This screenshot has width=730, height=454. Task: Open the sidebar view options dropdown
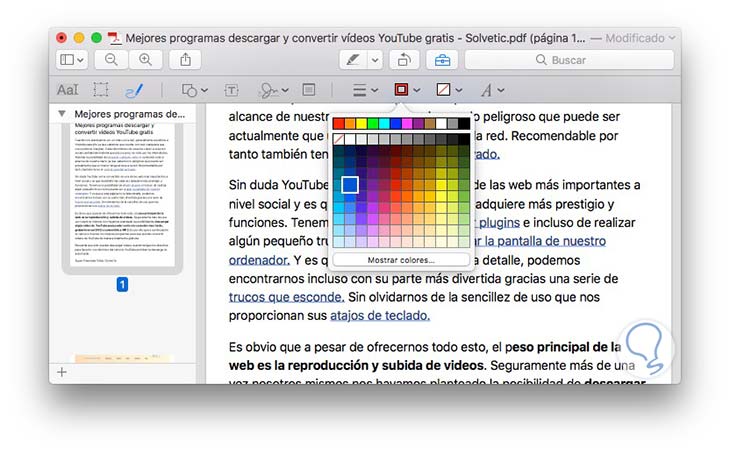(72, 60)
